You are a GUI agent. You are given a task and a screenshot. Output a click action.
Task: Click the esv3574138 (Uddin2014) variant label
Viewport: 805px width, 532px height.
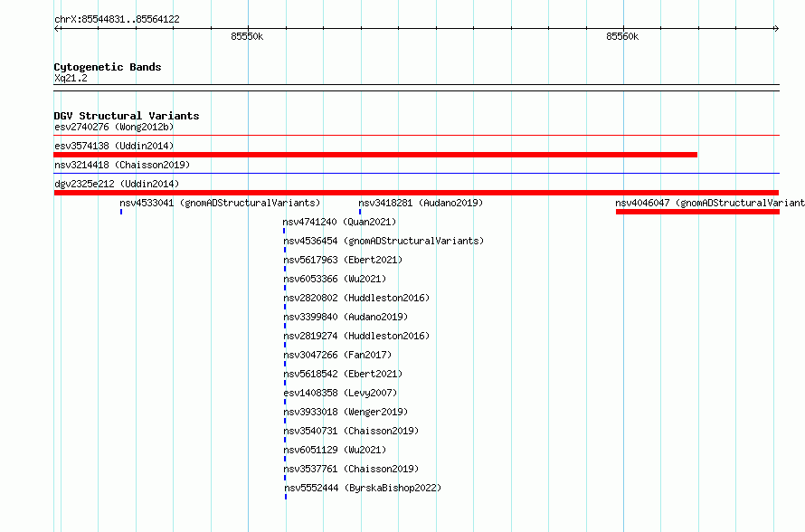tap(114, 146)
